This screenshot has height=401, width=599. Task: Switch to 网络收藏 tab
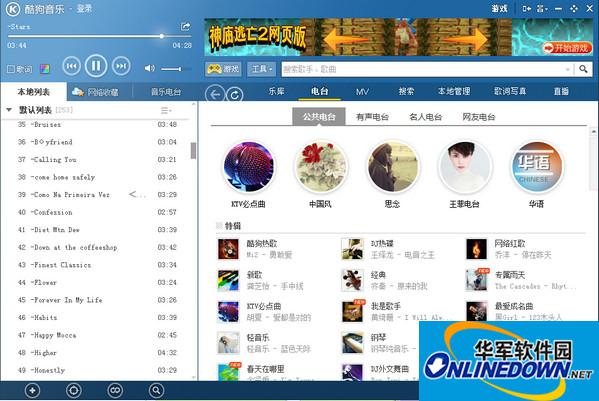(x=96, y=92)
